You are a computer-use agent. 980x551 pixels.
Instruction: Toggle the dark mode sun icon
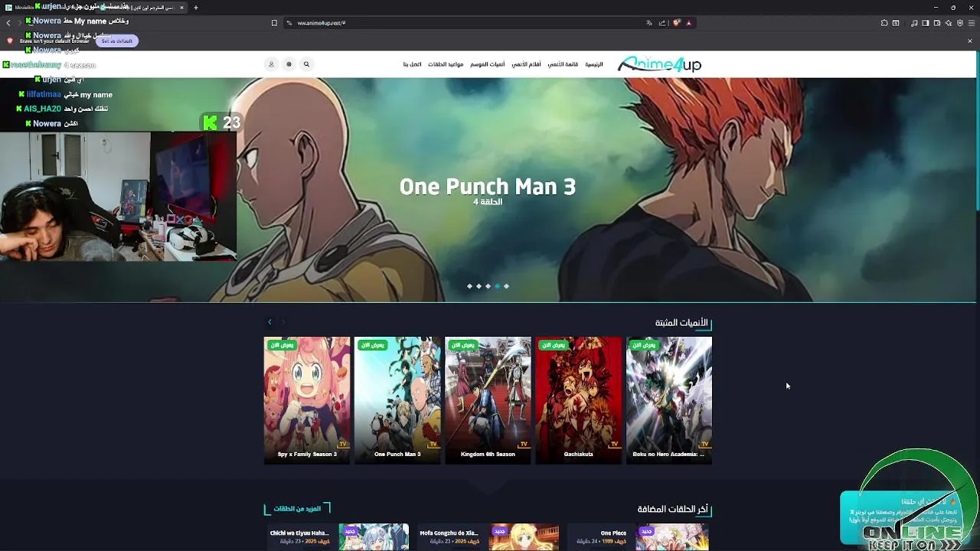tap(289, 64)
